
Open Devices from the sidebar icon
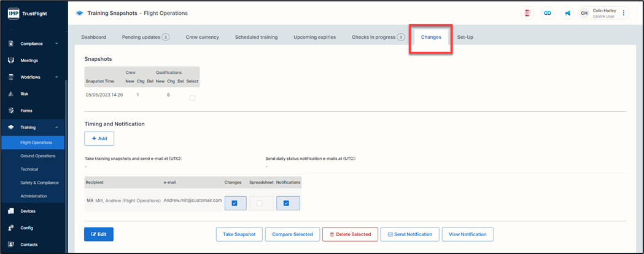(x=11, y=211)
